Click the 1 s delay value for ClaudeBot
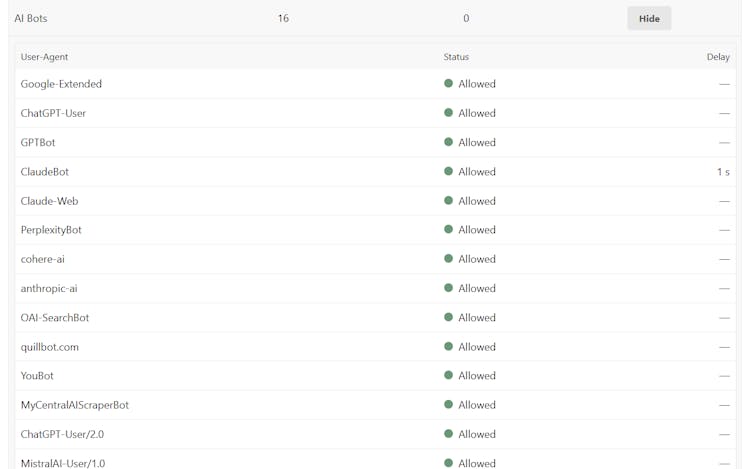 (x=722, y=172)
